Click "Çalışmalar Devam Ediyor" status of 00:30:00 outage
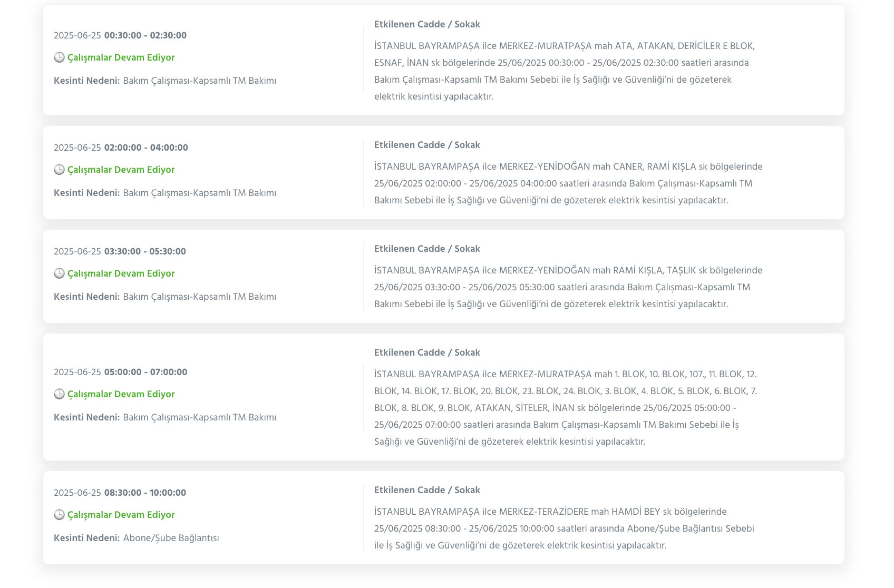894x588 pixels. tap(121, 57)
